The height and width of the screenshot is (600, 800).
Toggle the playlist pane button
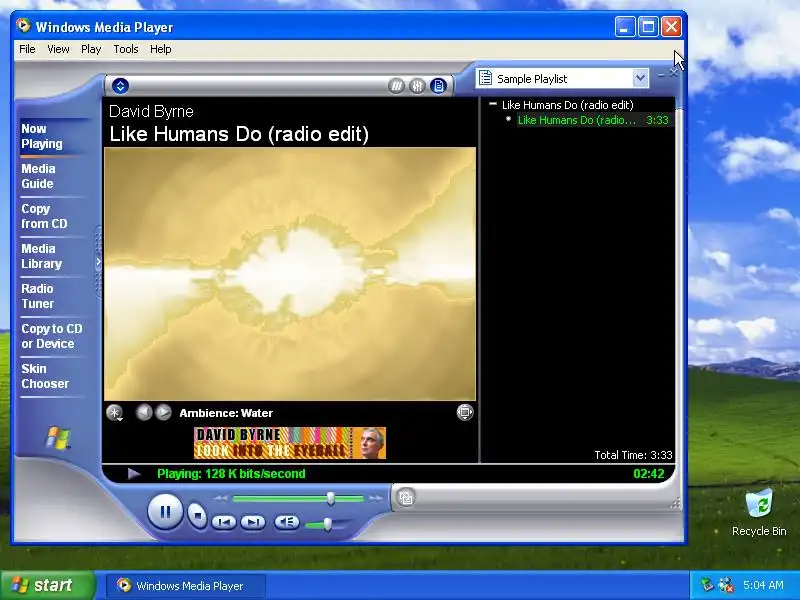438,86
